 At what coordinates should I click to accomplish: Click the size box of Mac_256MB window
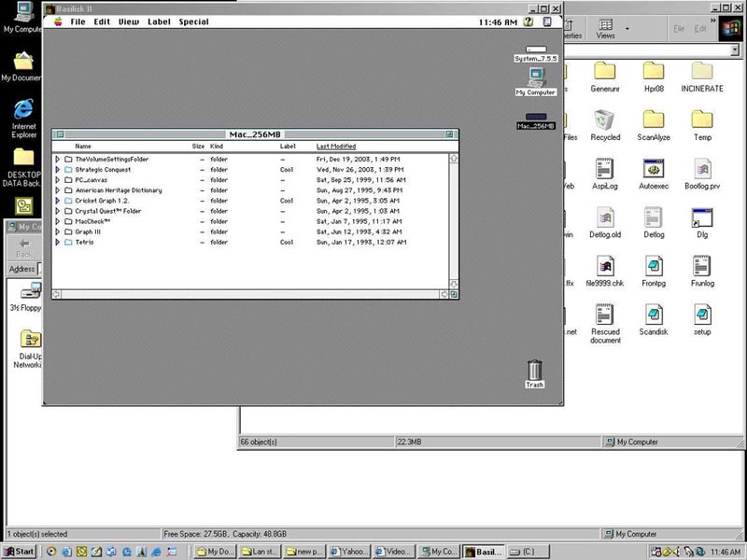pyautogui.click(x=454, y=294)
